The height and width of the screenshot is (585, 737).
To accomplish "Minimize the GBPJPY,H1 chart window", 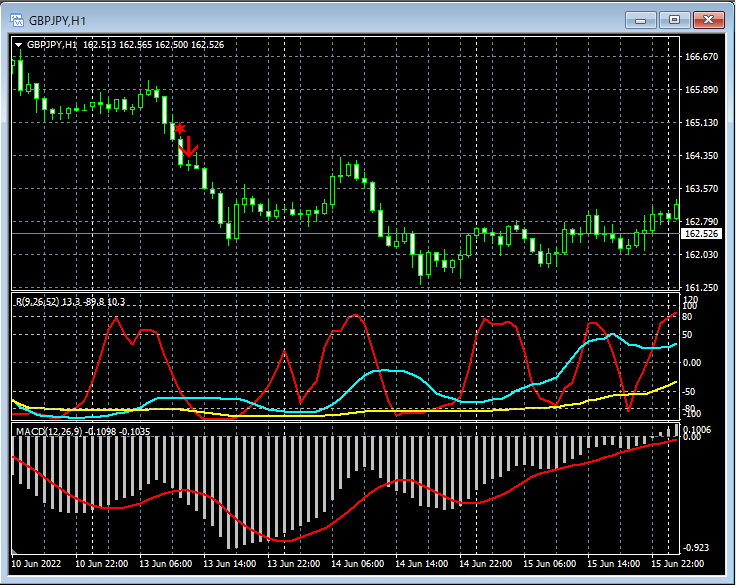I will click(641, 18).
